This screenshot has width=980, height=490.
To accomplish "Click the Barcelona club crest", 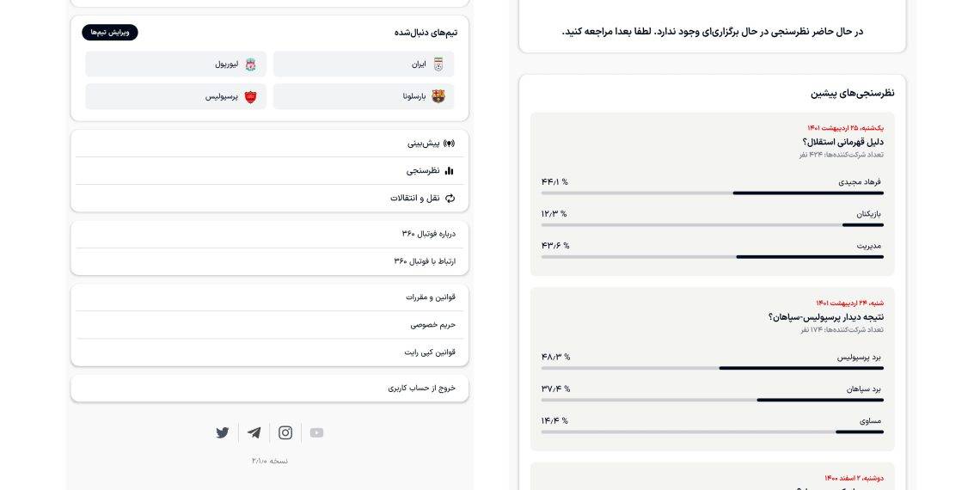I will (x=438, y=96).
